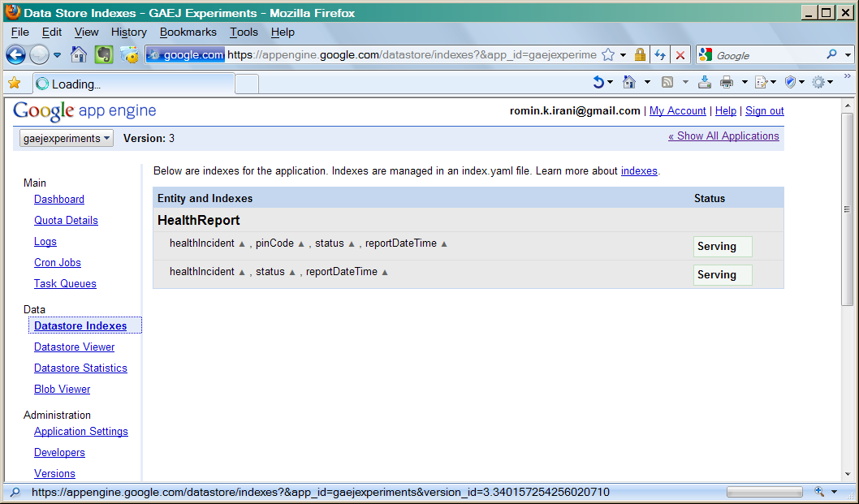Open the Help menu
Screen dimensions: 859x504
tap(283, 32)
